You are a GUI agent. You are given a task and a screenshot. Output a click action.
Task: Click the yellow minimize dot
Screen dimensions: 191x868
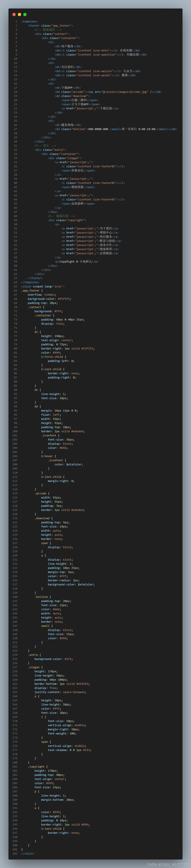point(19,14)
